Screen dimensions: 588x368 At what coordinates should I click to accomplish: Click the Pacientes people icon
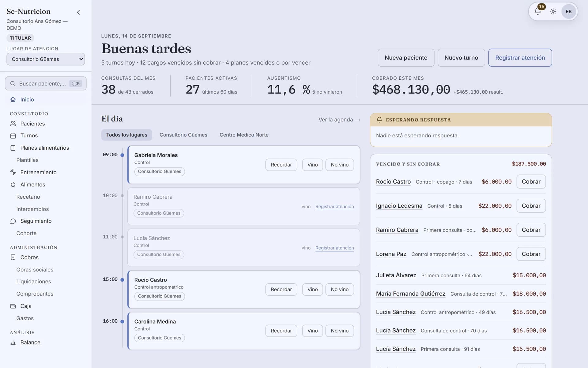point(13,124)
